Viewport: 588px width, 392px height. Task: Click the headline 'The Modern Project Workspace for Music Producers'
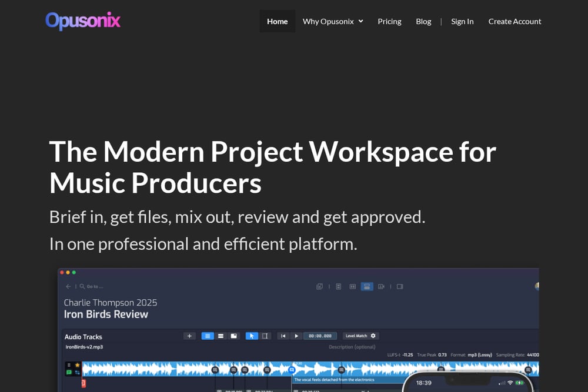click(x=273, y=167)
